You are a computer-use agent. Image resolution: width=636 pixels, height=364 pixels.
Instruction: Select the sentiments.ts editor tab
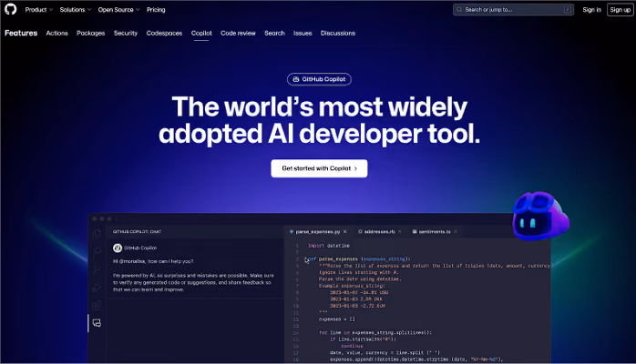[x=435, y=232]
